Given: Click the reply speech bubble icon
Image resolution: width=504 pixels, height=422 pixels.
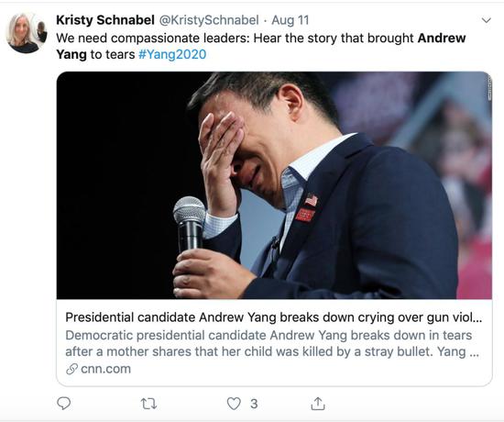Looking at the screenshot, I should pyautogui.click(x=63, y=403).
